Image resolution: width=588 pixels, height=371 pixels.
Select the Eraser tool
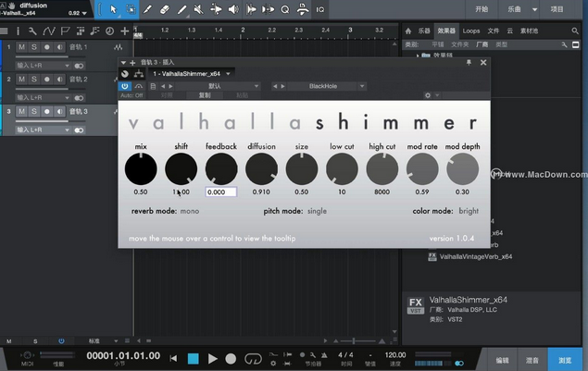[x=165, y=9]
